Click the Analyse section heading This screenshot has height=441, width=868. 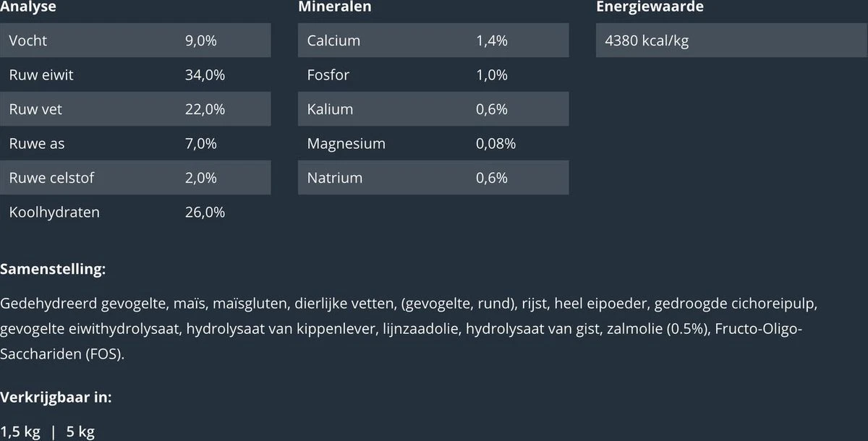(x=28, y=7)
